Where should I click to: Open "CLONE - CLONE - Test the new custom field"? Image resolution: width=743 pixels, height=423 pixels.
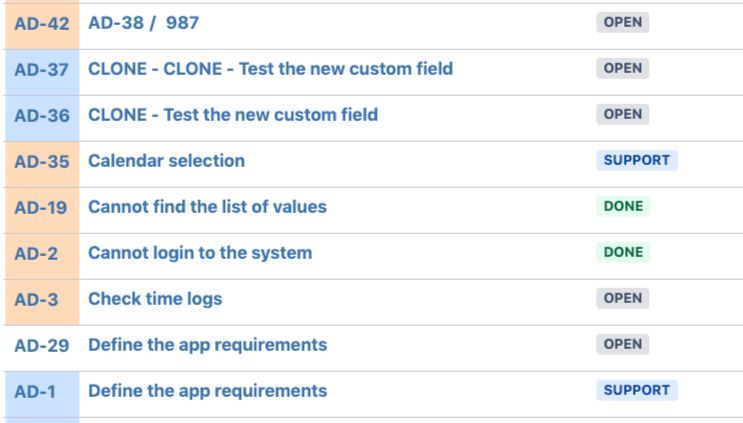click(x=270, y=69)
